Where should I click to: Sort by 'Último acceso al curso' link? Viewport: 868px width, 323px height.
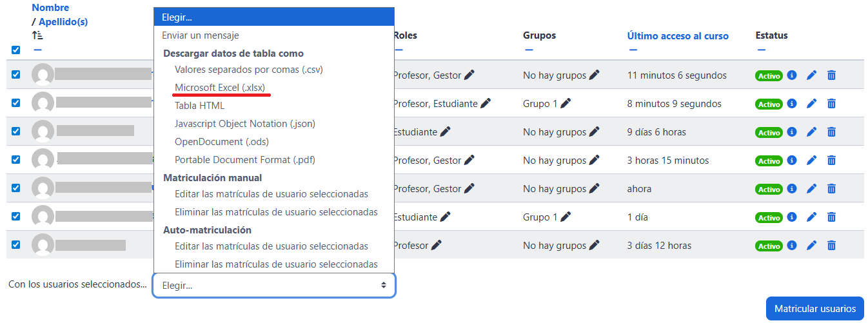click(x=678, y=35)
